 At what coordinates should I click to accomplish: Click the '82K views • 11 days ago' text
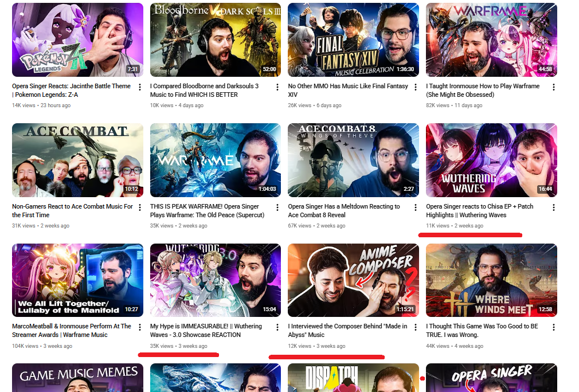pos(454,105)
